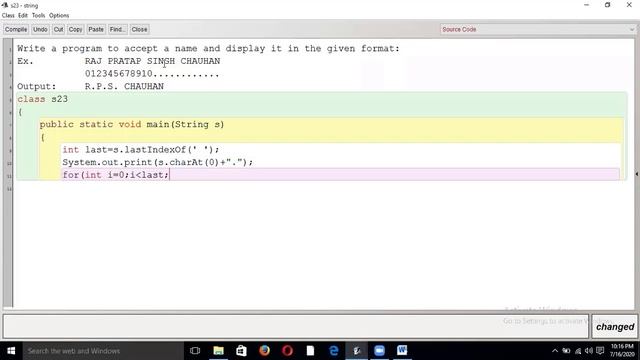Click the battery icon in system tray

point(566,351)
